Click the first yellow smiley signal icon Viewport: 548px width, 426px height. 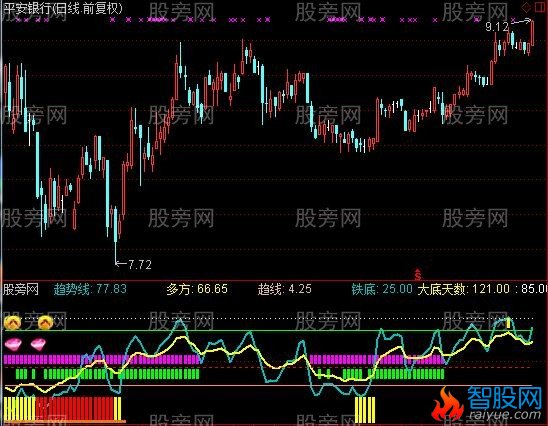[12, 322]
